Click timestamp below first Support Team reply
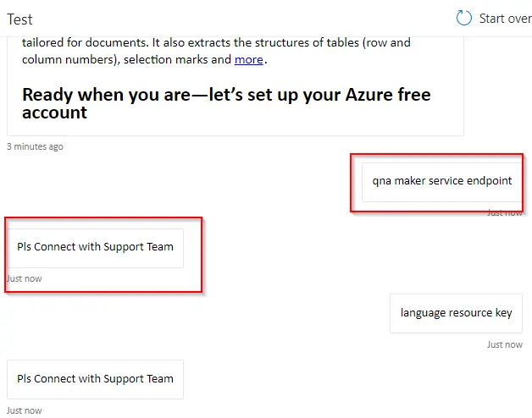 (24, 278)
